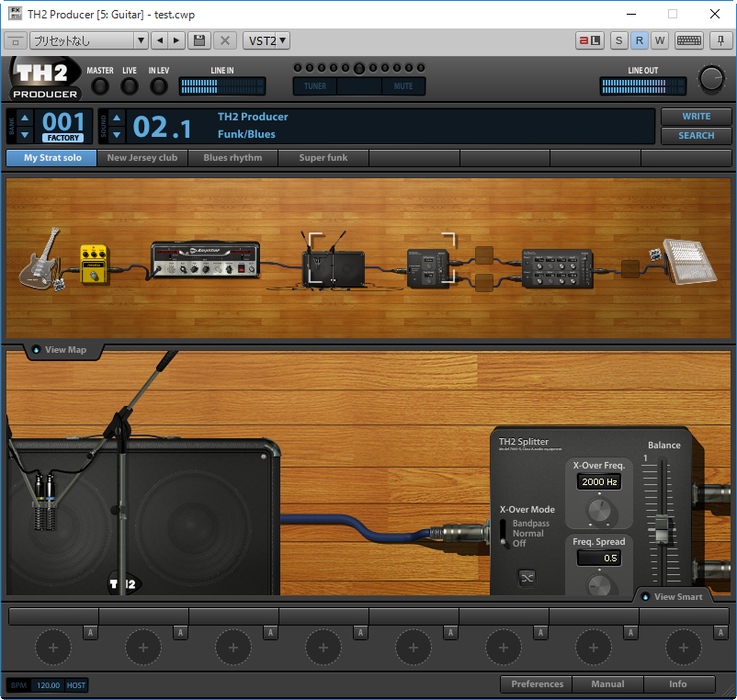Select the yellow overdrive pedal in chain
The image size is (737, 700).
click(x=94, y=264)
